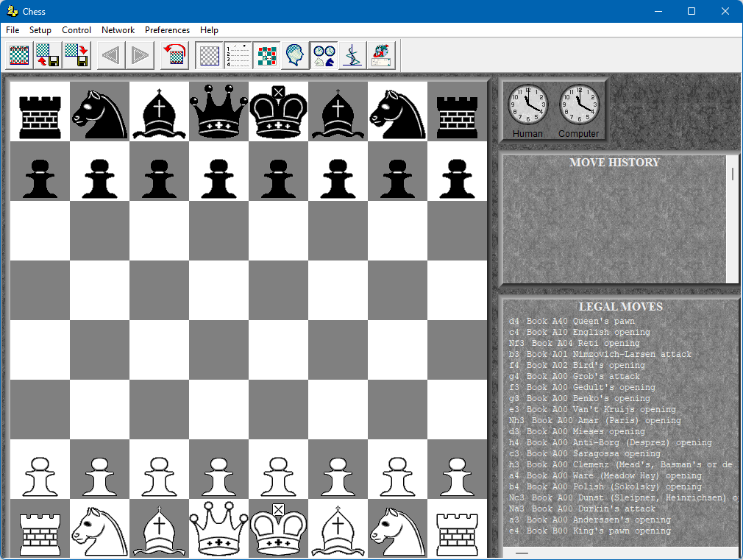Viewport: 743px width, 560px height.
Task: Click the black king on e8
Action: click(279, 111)
